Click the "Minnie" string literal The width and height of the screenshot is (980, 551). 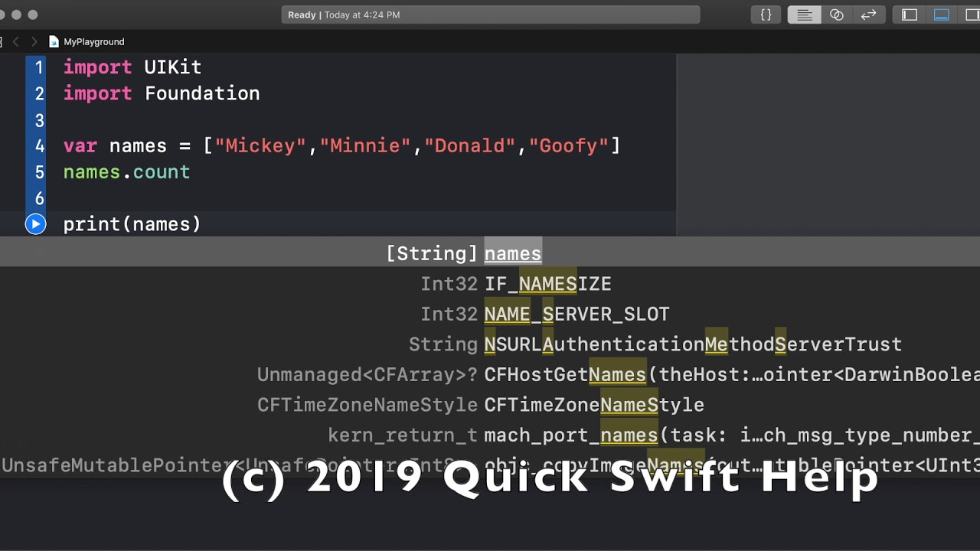point(365,145)
